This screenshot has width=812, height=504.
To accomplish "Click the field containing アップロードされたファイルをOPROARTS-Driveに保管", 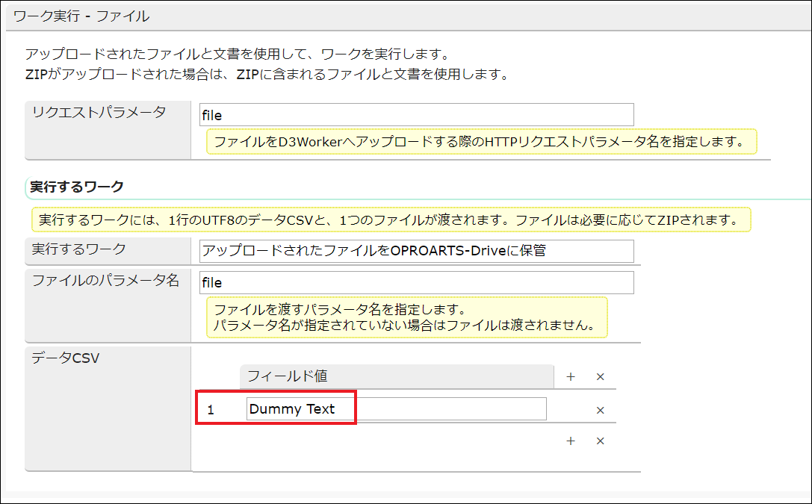I will pos(416,251).
